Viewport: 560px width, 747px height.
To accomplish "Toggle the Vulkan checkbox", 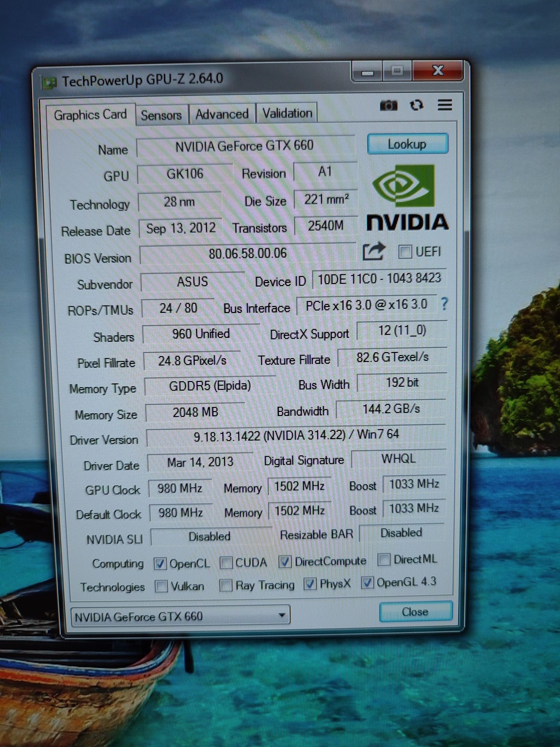I will coord(161,586).
